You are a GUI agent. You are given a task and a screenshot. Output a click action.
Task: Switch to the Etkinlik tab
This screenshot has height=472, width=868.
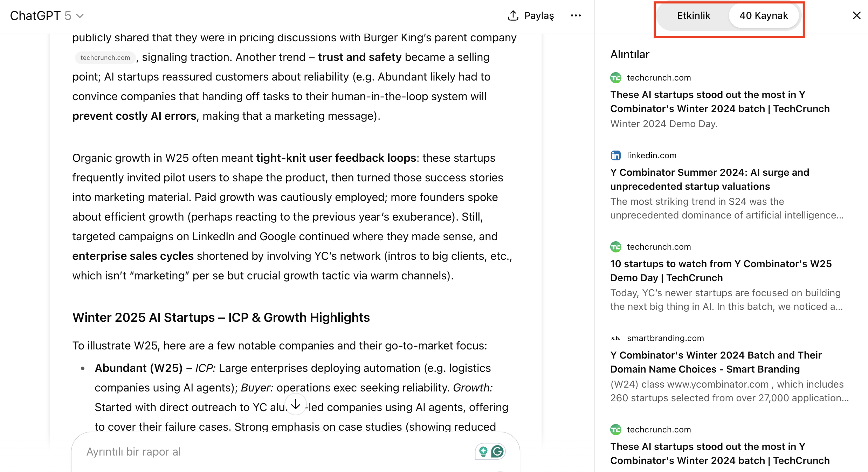tap(693, 16)
